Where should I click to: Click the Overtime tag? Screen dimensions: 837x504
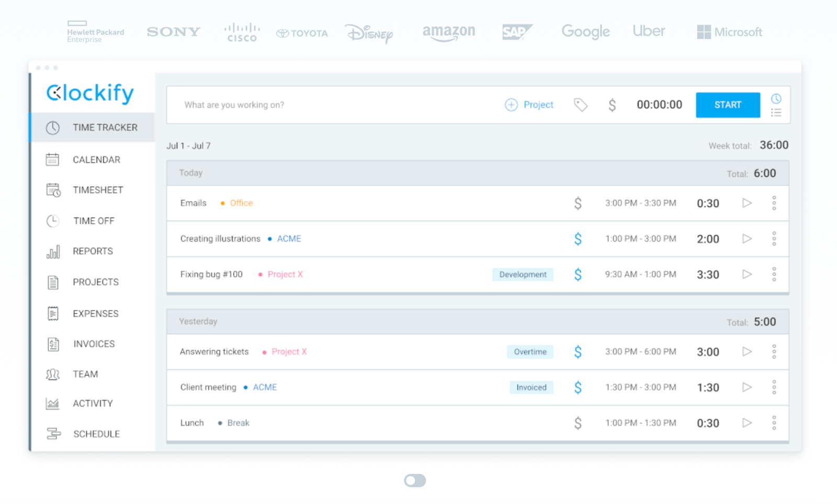(x=530, y=352)
